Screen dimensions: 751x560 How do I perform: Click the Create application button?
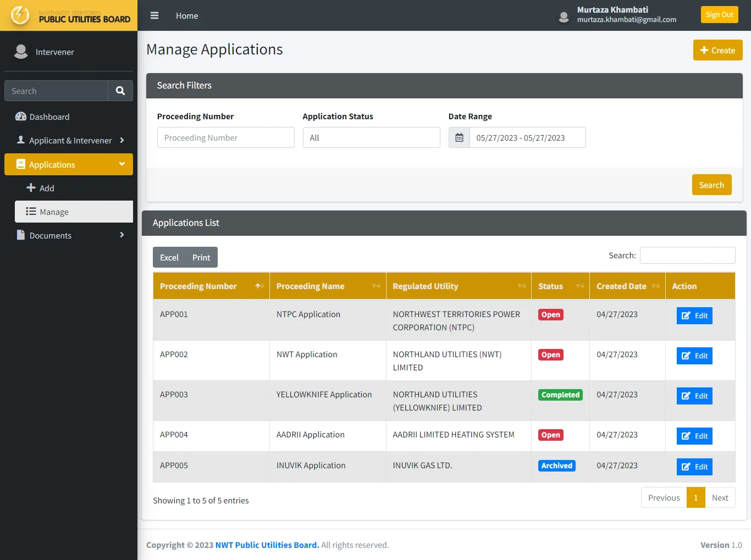click(x=717, y=50)
